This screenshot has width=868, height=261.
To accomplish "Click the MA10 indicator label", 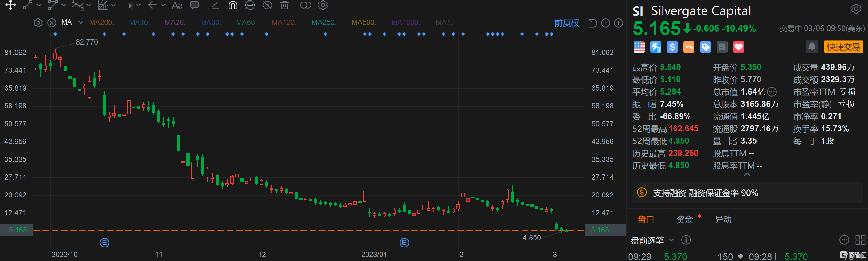I will (139, 22).
